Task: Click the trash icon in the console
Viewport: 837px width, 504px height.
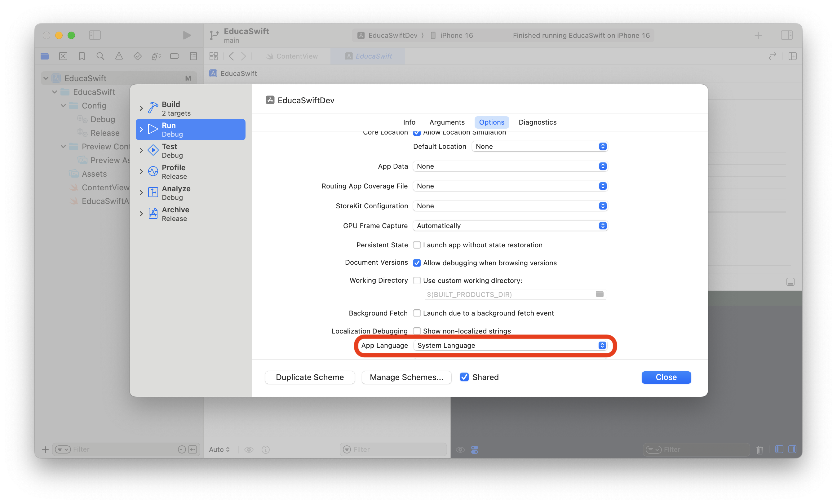Action: coord(759,449)
